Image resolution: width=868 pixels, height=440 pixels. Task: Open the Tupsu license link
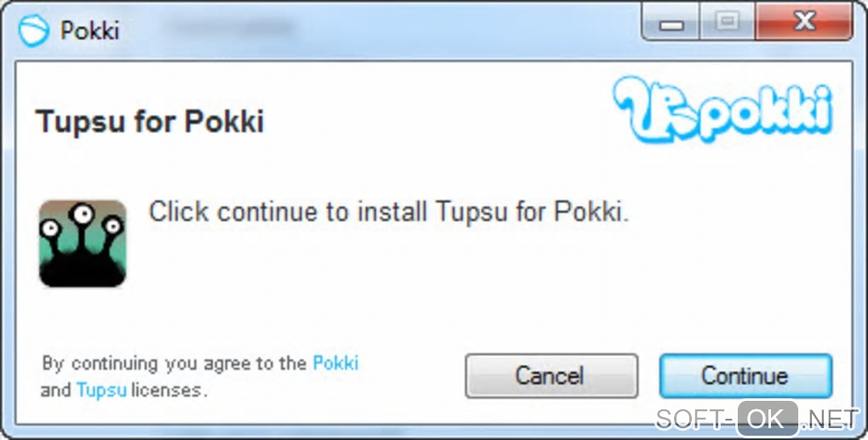pyautogui.click(x=101, y=391)
